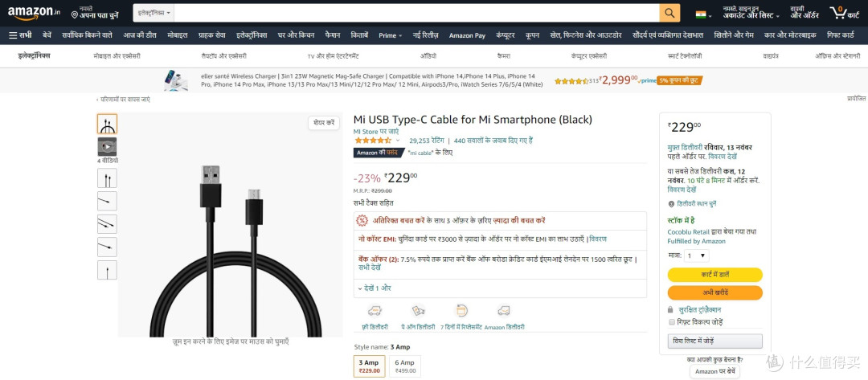Open the search category dropdown

[154, 13]
